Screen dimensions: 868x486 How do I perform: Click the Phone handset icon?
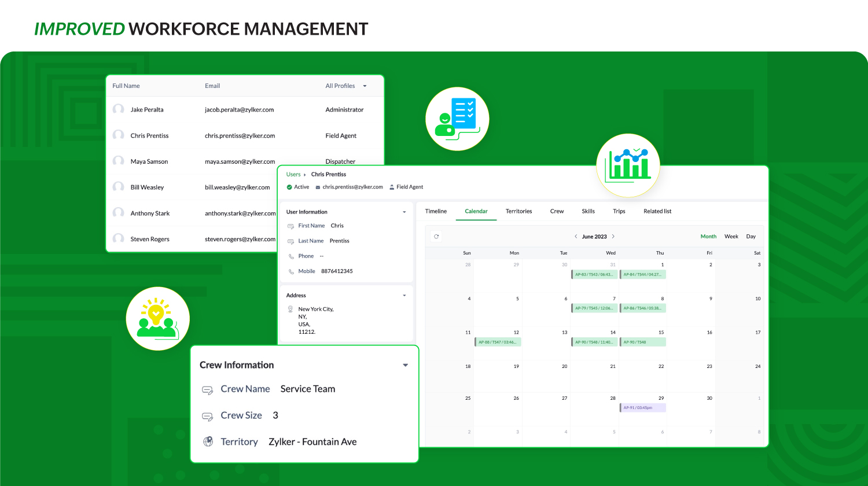click(x=291, y=256)
